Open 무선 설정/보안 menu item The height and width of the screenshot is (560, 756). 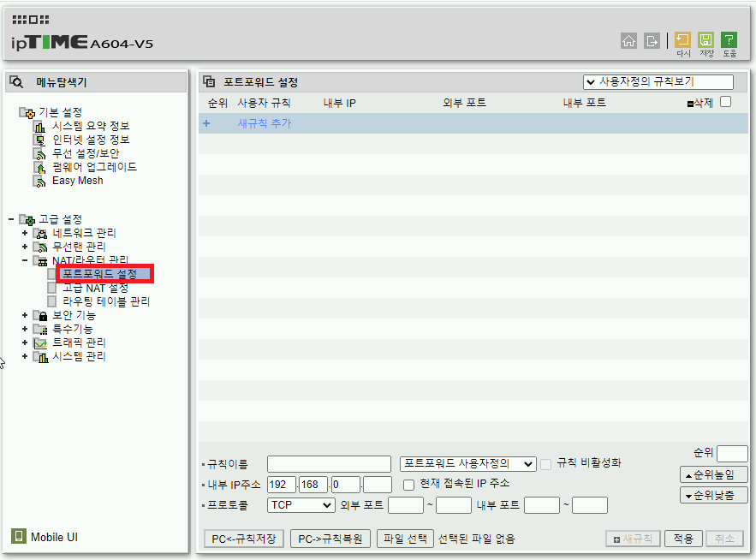pyautogui.click(x=86, y=153)
